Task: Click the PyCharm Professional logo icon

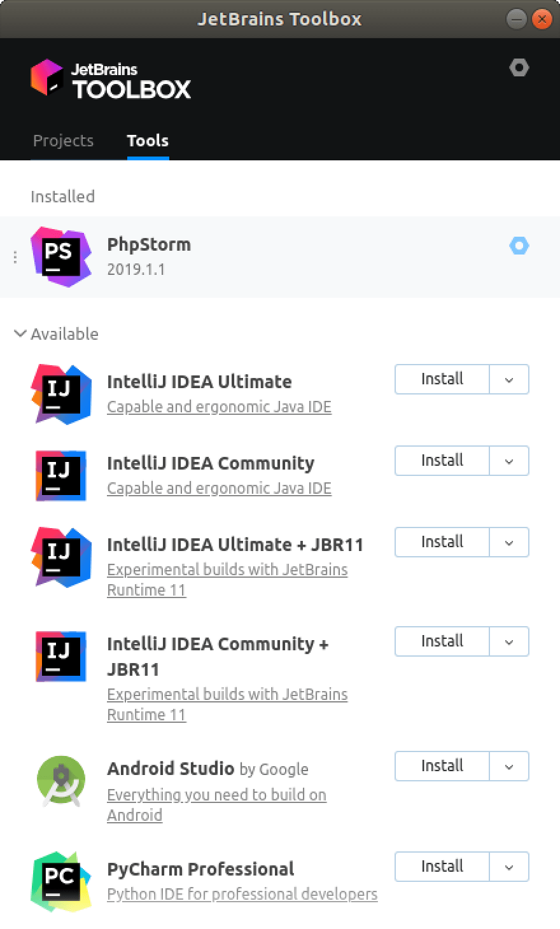Action: click(61, 881)
